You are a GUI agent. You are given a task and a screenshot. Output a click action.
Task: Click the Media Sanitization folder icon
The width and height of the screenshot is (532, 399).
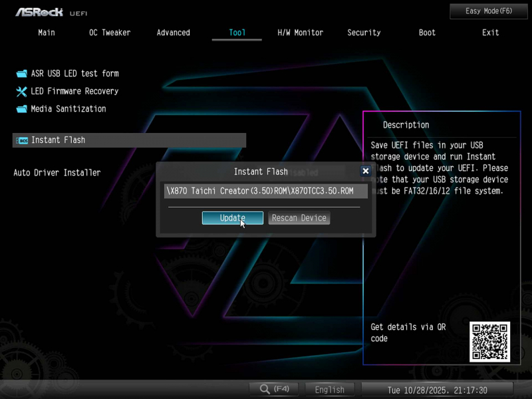pos(21,109)
